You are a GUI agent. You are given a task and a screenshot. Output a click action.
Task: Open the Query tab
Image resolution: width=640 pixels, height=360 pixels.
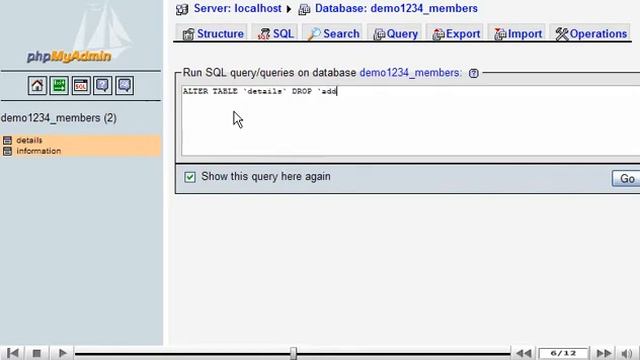coord(395,34)
